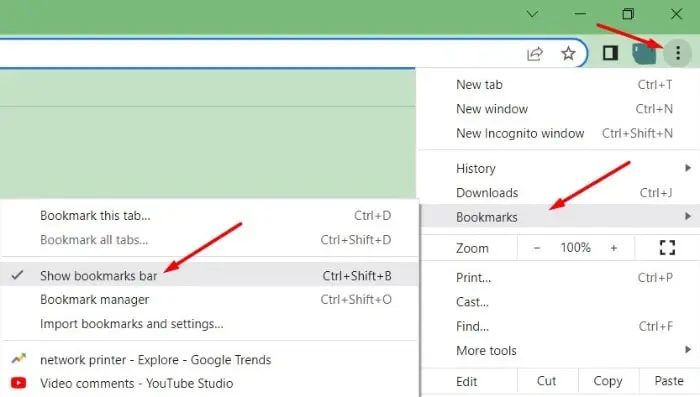This screenshot has height=397, width=700.
Task: Minimize the Chrome window
Action: click(x=580, y=14)
